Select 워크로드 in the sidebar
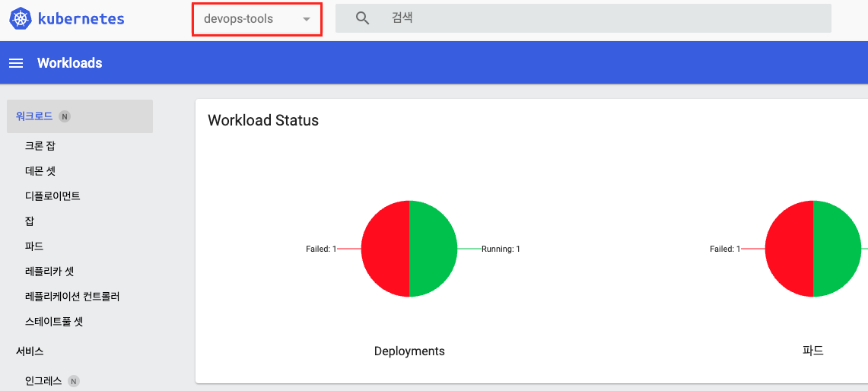 coord(80,116)
